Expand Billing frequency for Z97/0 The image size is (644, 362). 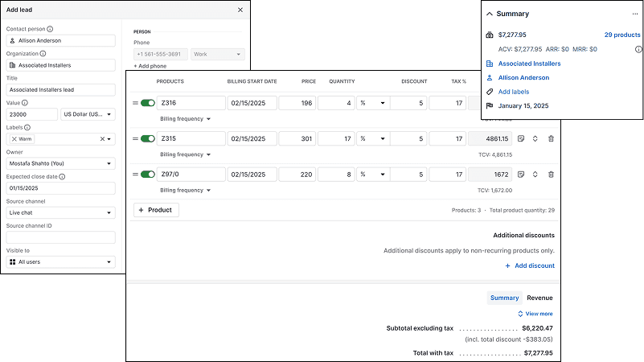click(x=185, y=190)
